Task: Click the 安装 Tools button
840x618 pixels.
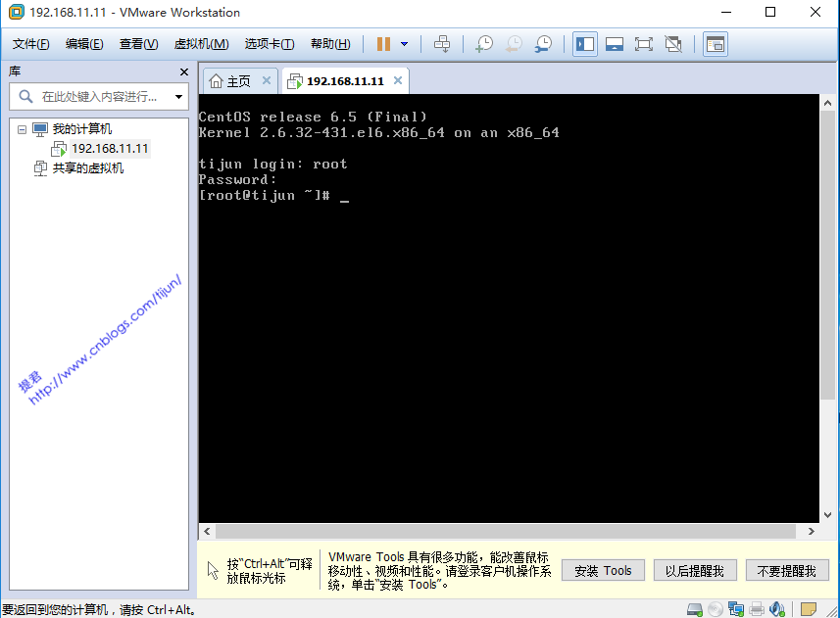Action: [x=603, y=570]
